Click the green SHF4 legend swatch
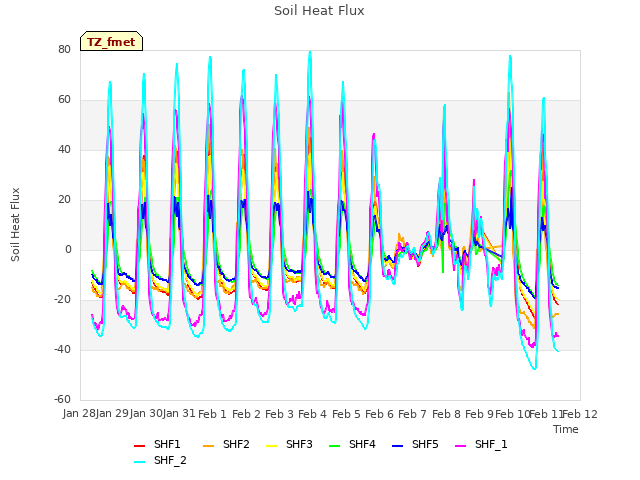The height and width of the screenshot is (480, 640). point(335,446)
